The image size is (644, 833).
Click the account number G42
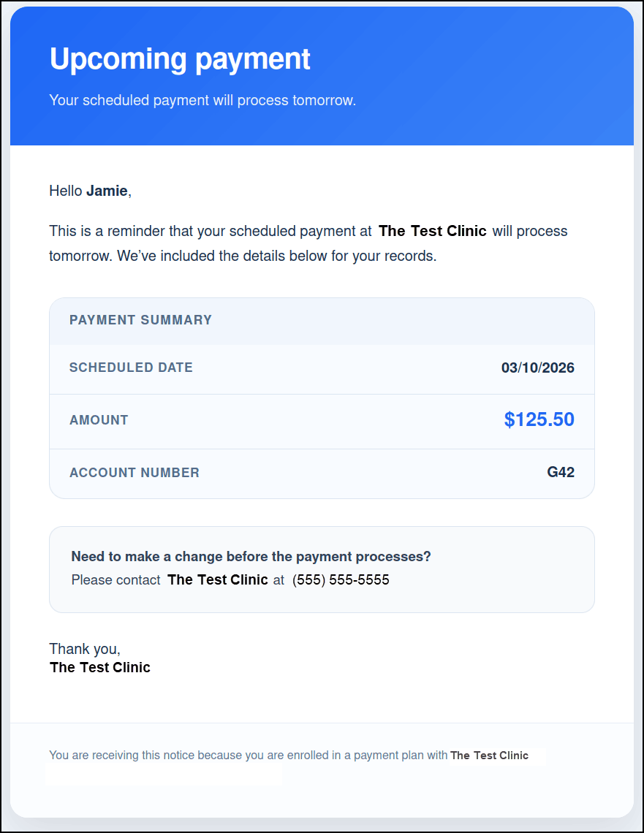pyautogui.click(x=561, y=472)
